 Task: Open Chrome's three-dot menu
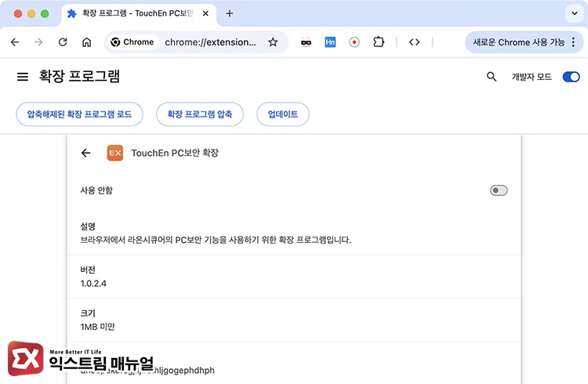573,42
